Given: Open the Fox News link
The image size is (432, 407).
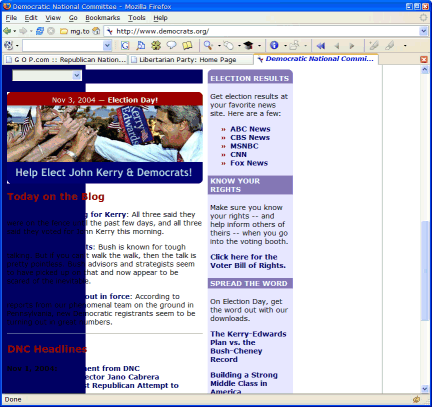Looking at the screenshot, I should [249, 163].
